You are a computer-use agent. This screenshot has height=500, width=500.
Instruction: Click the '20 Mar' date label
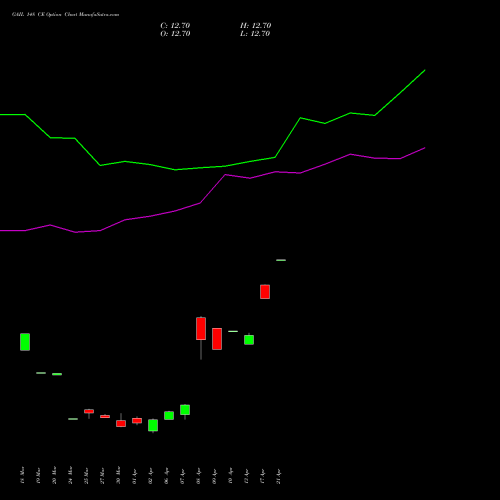tap(54, 475)
